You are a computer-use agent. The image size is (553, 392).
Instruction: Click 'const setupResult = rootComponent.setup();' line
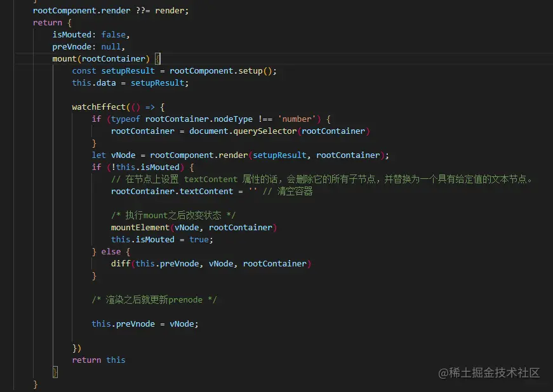tap(174, 71)
